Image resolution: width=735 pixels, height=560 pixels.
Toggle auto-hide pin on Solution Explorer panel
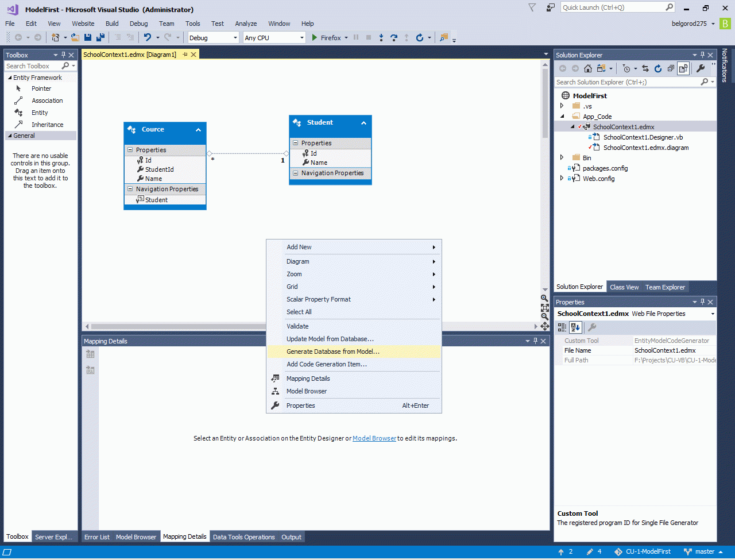click(702, 55)
